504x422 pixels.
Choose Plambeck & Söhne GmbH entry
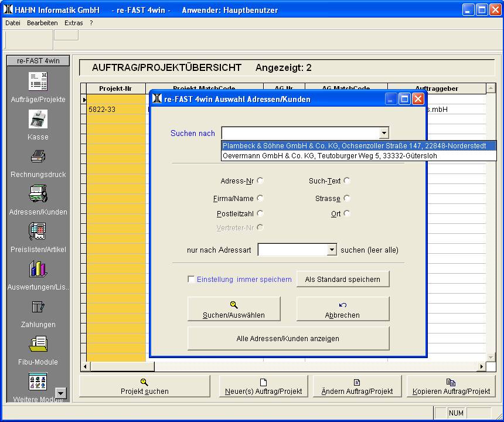pyautogui.click(x=359, y=145)
